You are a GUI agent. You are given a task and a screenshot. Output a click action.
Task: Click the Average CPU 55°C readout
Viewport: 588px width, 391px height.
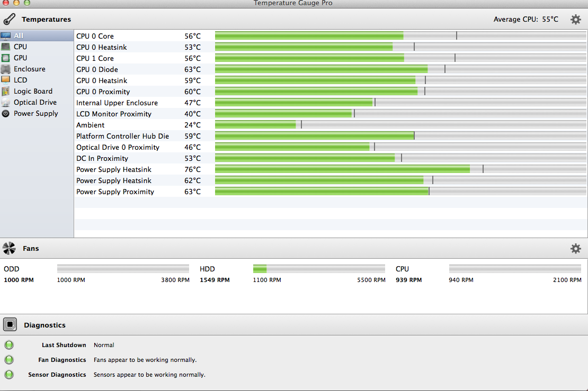tap(525, 19)
